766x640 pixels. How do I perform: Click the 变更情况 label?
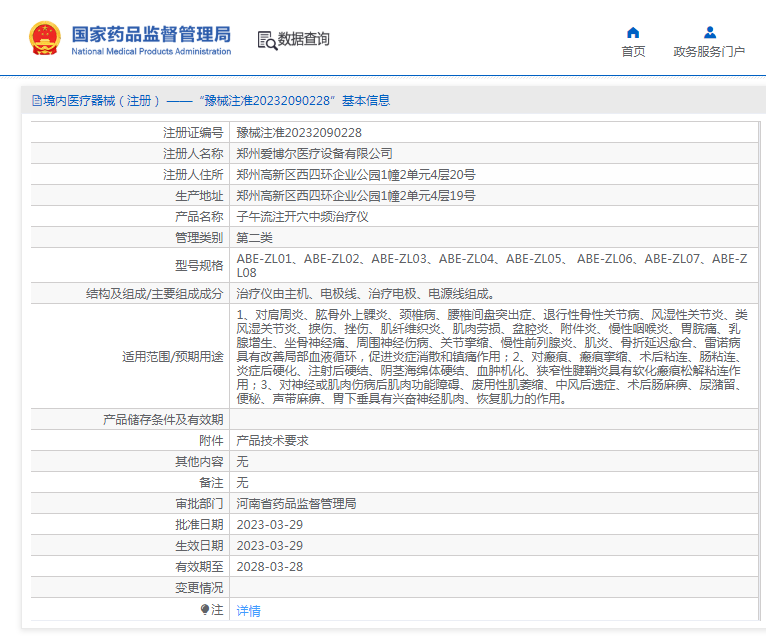199,588
